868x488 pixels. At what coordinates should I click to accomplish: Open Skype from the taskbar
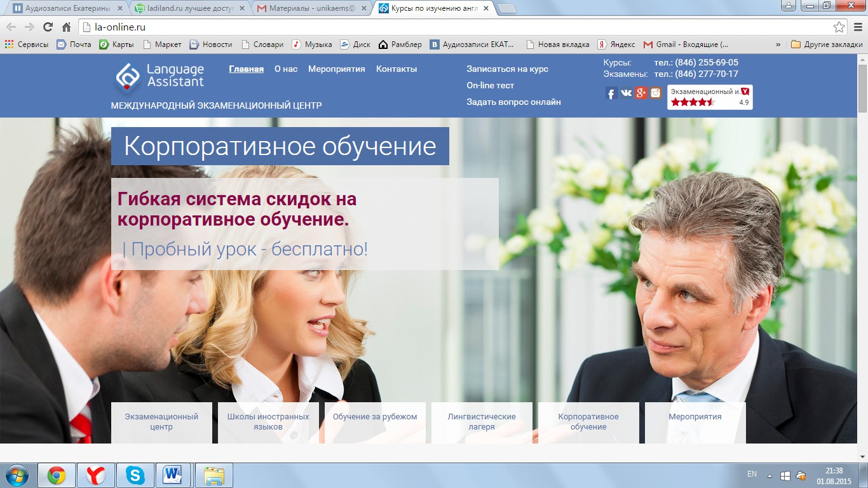tap(135, 475)
